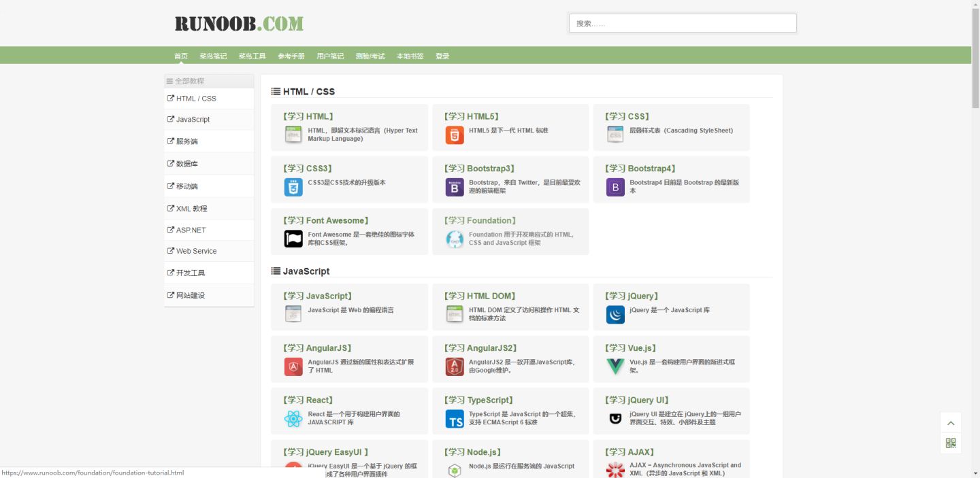This screenshot has width=980, height=478.
Task: Click the red AngularJS shield icon
Action: point(293,366)
